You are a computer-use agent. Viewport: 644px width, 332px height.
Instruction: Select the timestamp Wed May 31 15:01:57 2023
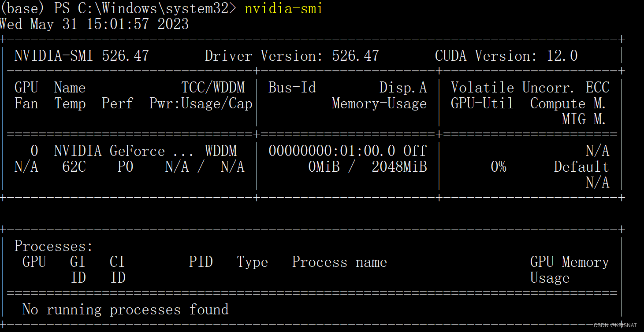[94, 24]
